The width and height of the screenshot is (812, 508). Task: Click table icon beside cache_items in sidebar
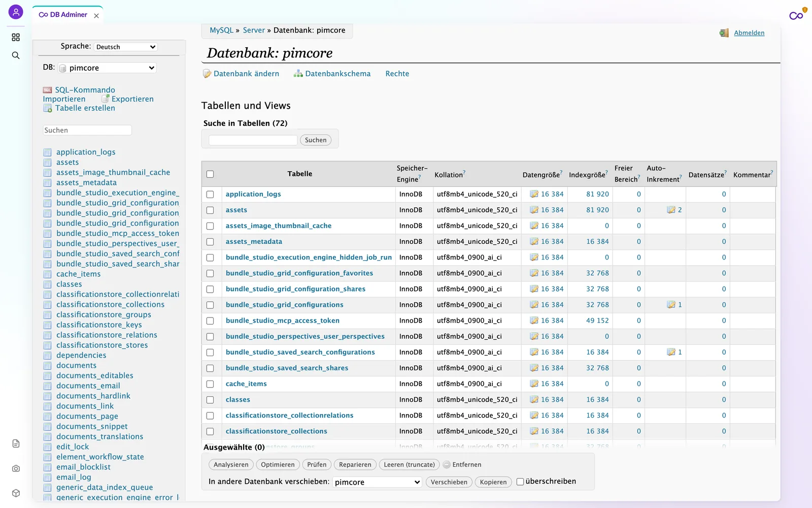point(48,274)
